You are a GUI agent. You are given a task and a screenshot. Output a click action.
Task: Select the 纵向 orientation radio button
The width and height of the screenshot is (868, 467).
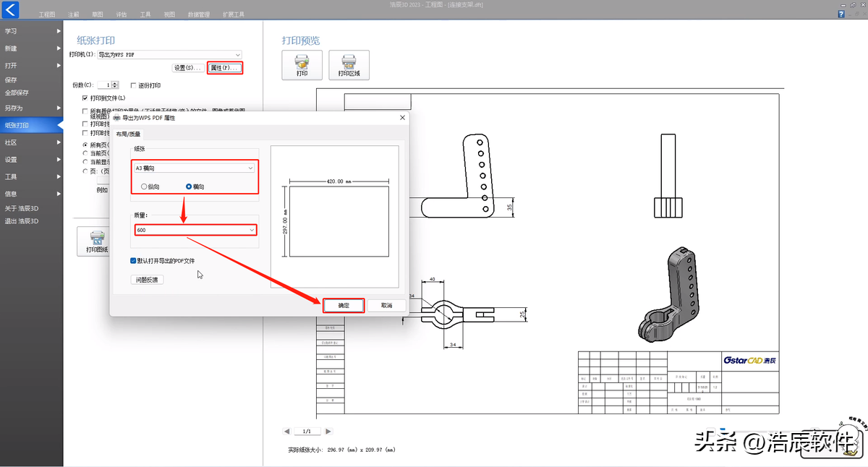point(145,187)
